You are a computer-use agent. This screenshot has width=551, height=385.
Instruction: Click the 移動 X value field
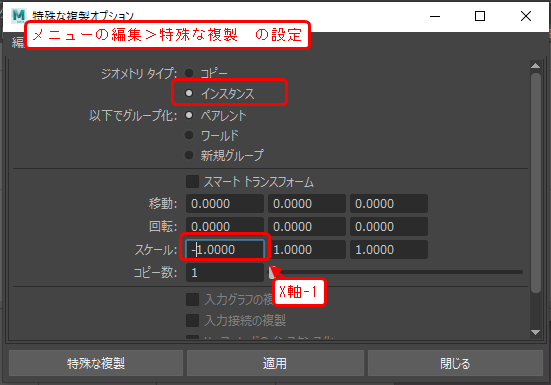pos(225,204)
